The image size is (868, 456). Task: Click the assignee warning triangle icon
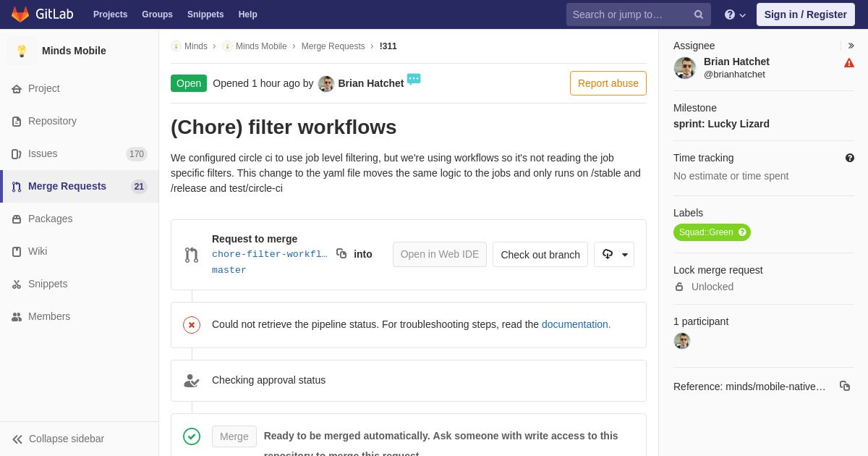[x=849, y=63]
